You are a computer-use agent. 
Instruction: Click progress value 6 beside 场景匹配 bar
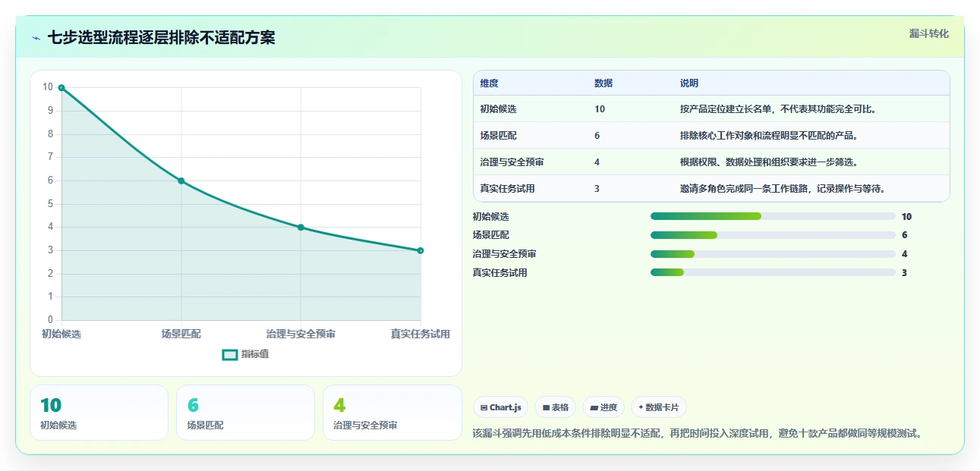click(904, 235)
